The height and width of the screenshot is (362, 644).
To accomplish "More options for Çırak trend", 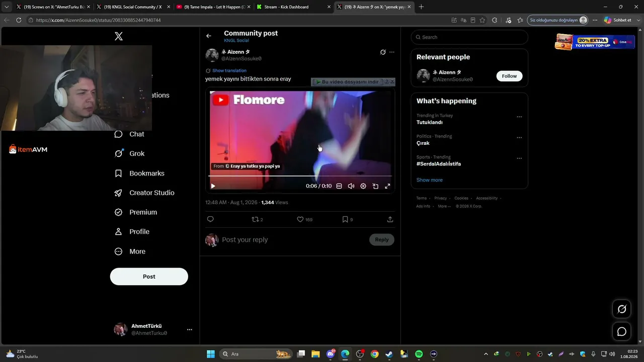I will [x=519, y=137].
